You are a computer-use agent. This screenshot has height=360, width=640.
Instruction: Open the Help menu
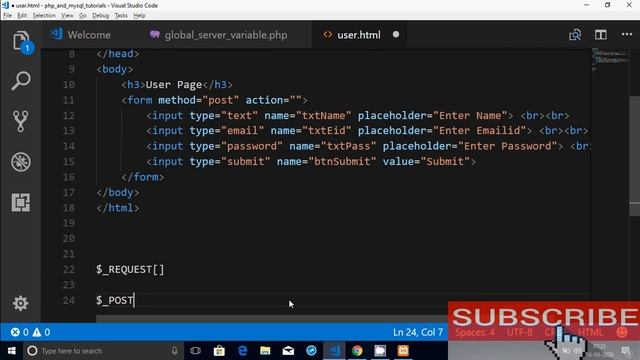tap(140, 16)
